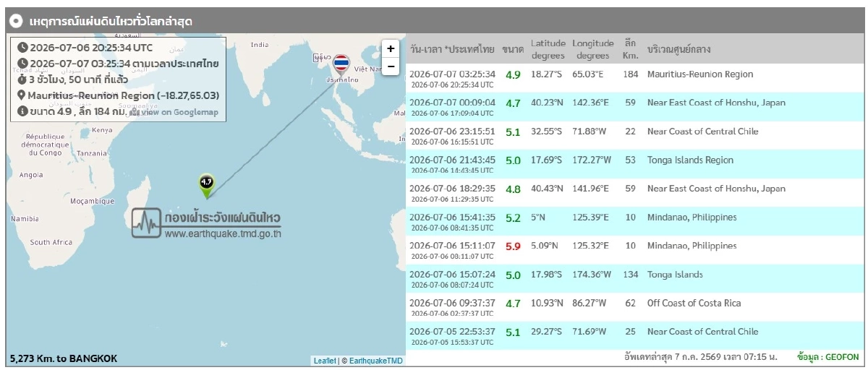Click the last-updated 07:15 timestamp text
Screen dimensions: 868x370
[701, 357]
